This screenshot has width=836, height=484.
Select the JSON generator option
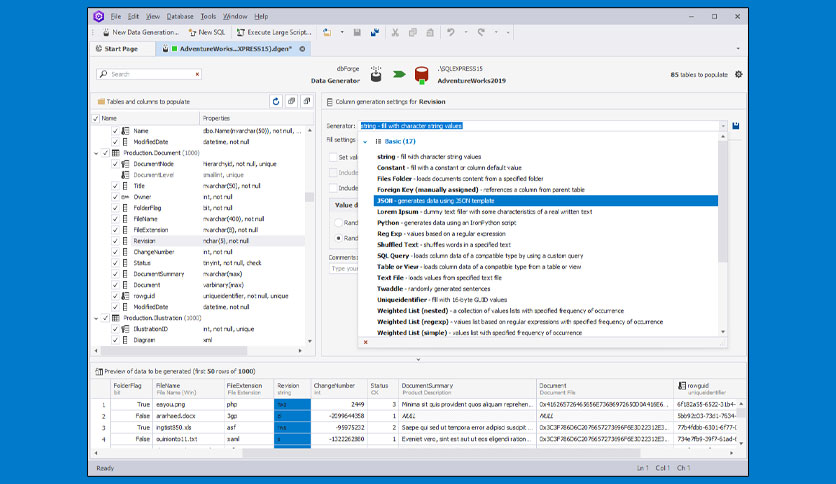coord(546,201)
